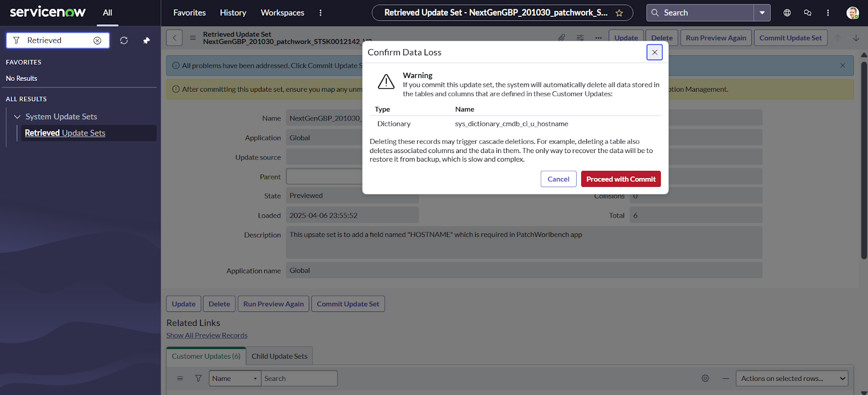Pin the navigation menu panel

pos(146,41)
